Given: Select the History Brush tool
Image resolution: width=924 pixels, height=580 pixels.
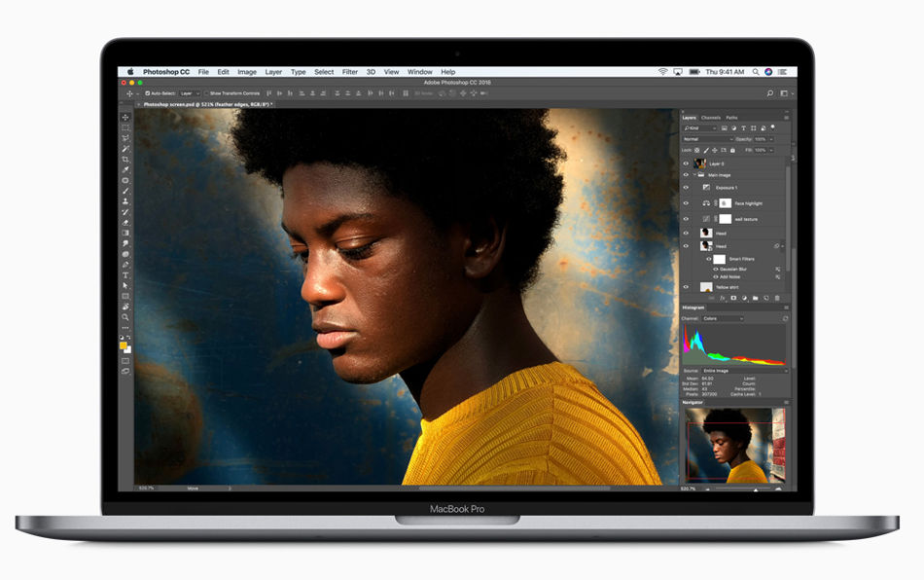Looking at the screenshot, I should pos(124,212).
